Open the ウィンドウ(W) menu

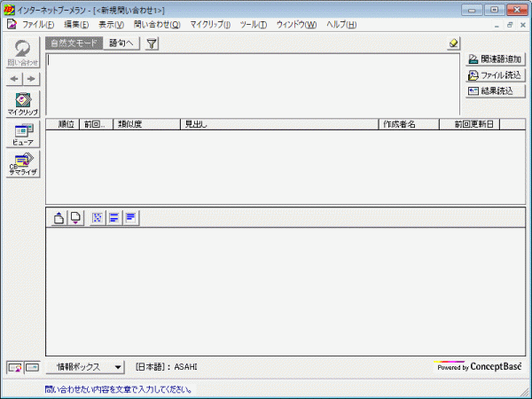pyautogui.click(x=296, y=25)
